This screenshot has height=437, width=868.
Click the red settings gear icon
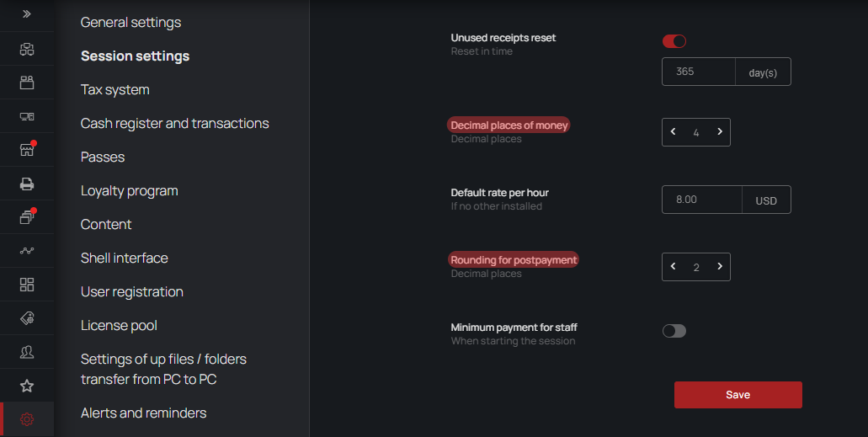point(27,419)
